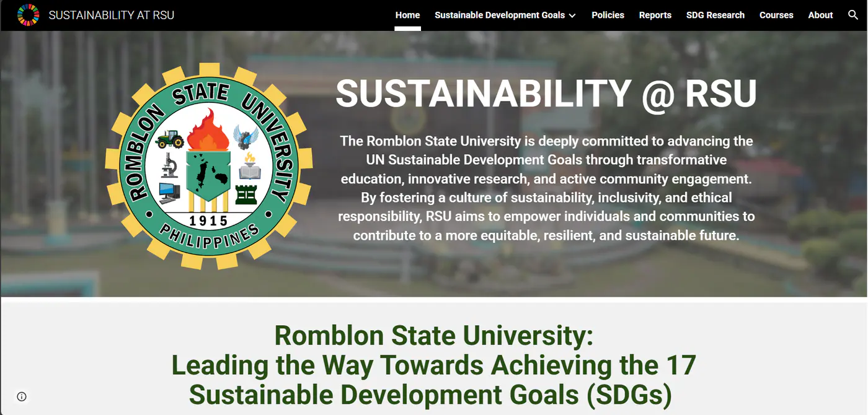This screenshot has width=868, height=415.
Task: Visit the About page
Action: tap(820, 15)
